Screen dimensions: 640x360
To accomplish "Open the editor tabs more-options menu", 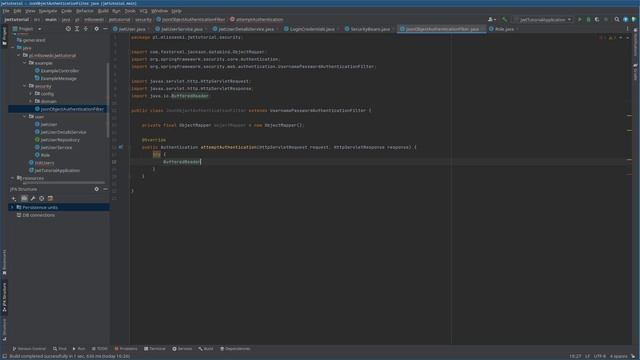I will tap(627, 29).
